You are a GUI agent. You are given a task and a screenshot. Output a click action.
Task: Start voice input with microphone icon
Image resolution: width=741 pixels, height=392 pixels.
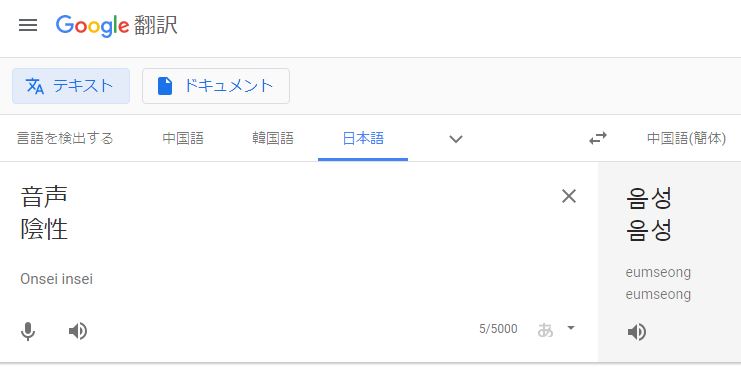point(28,331)
